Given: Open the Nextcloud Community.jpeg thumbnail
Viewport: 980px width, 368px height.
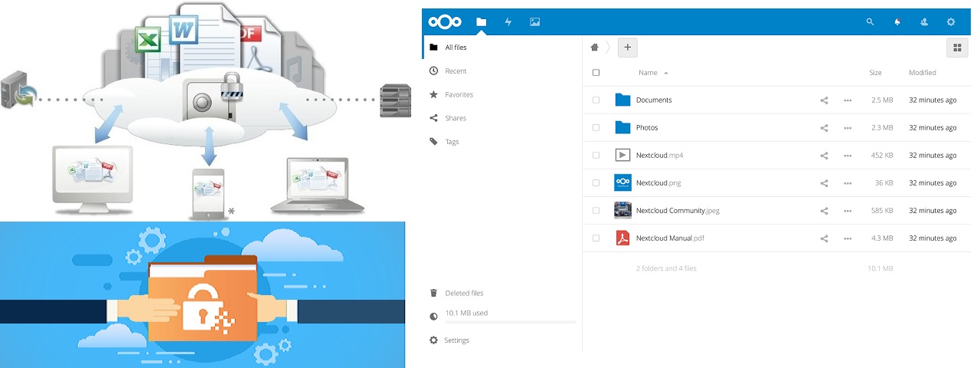Looking at the screenshot, I should pyautogui.click(x=622, y=211).
